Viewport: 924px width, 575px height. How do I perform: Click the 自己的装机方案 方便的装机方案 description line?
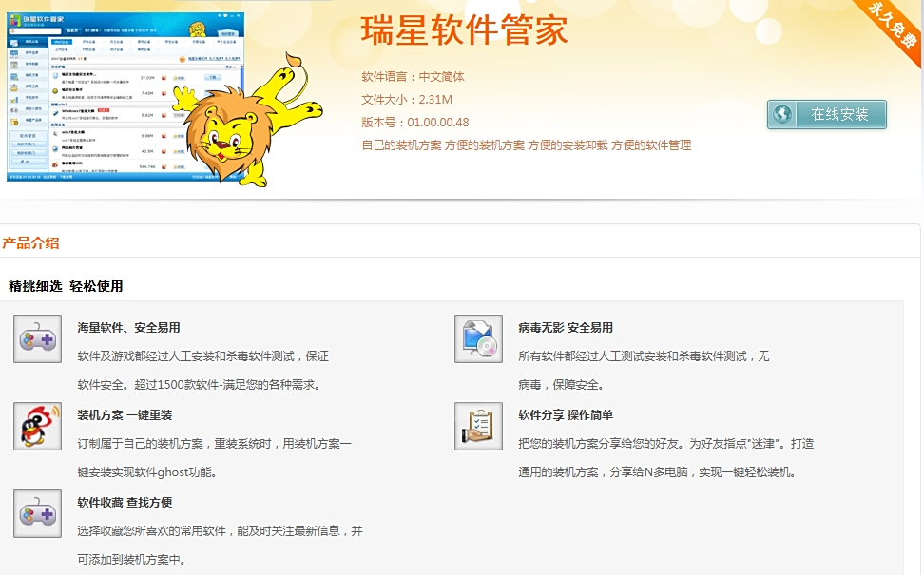click(527, 144)
